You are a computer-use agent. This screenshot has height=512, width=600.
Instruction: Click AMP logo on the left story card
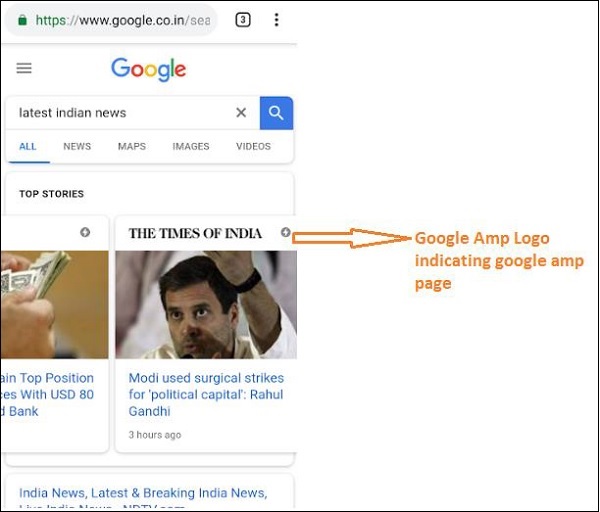[85, 233]
